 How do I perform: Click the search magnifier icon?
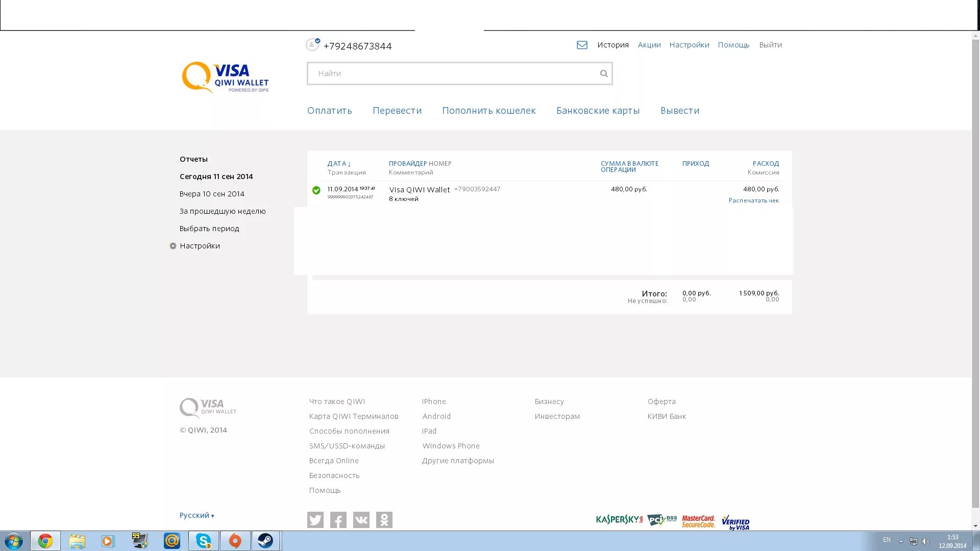pos(604,73)
